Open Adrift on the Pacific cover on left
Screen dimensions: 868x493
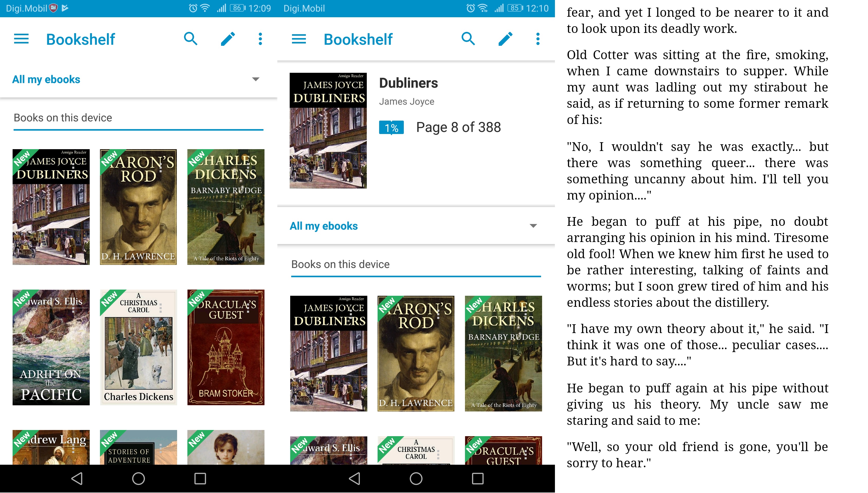click(51, 347)
